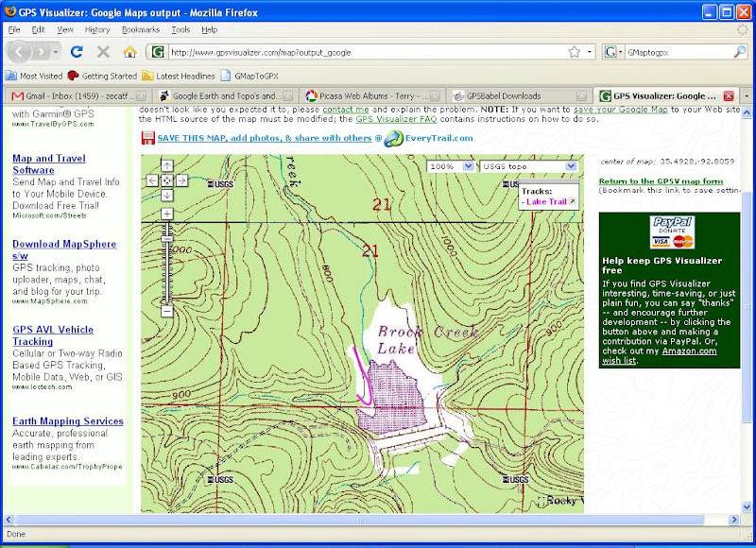Pan the map up with arrow control

pyautogui.click(x=167, y=165)
